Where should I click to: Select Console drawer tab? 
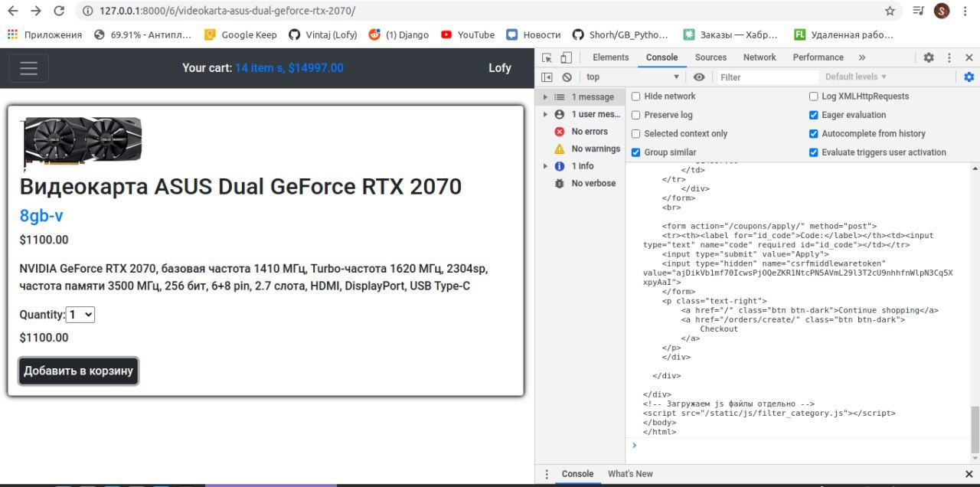tap(577, 474)
